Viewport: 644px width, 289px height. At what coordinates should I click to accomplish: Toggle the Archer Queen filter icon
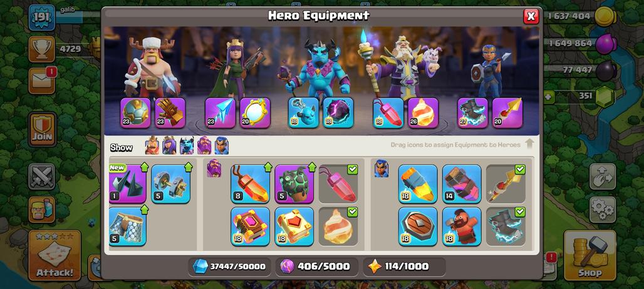pos(169,146)
